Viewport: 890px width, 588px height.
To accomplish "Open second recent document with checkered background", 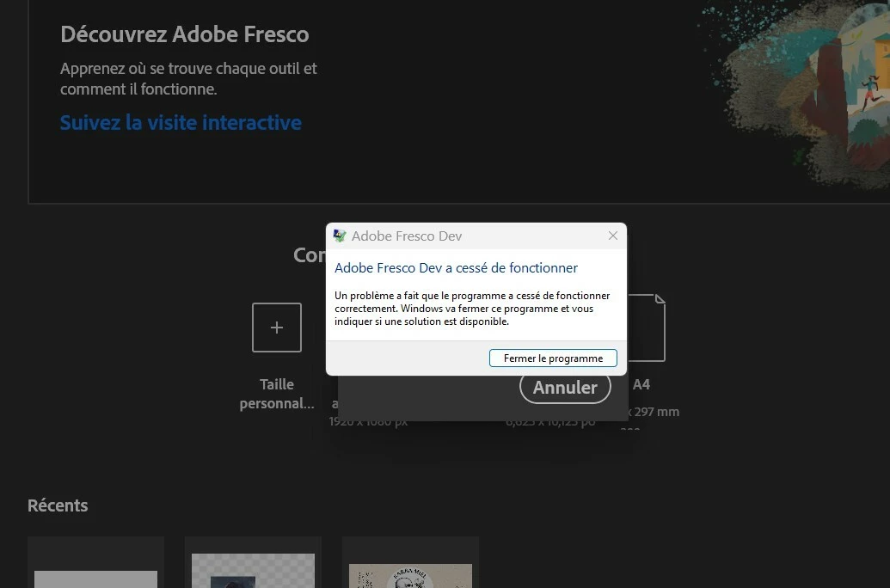I will [253, 562].
